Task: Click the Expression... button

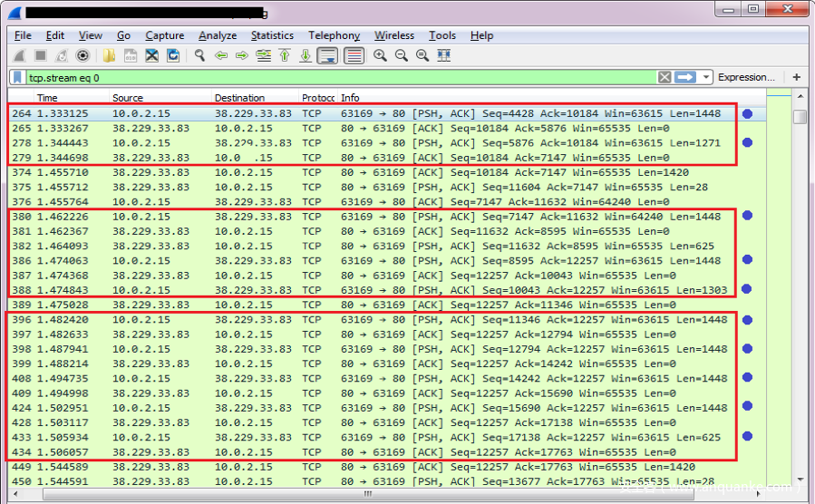Action: [x=746, y=78]
